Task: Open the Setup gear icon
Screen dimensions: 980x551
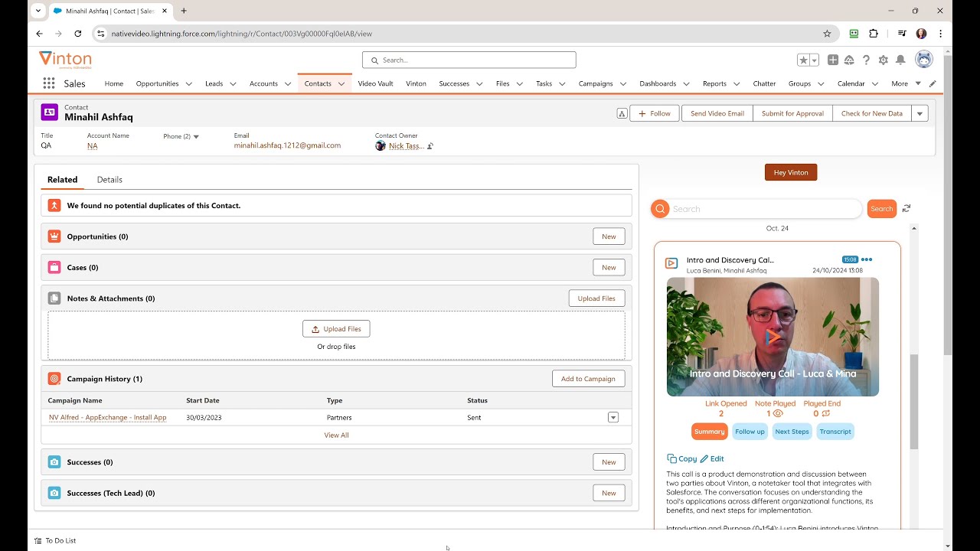Action: point(884,60)
